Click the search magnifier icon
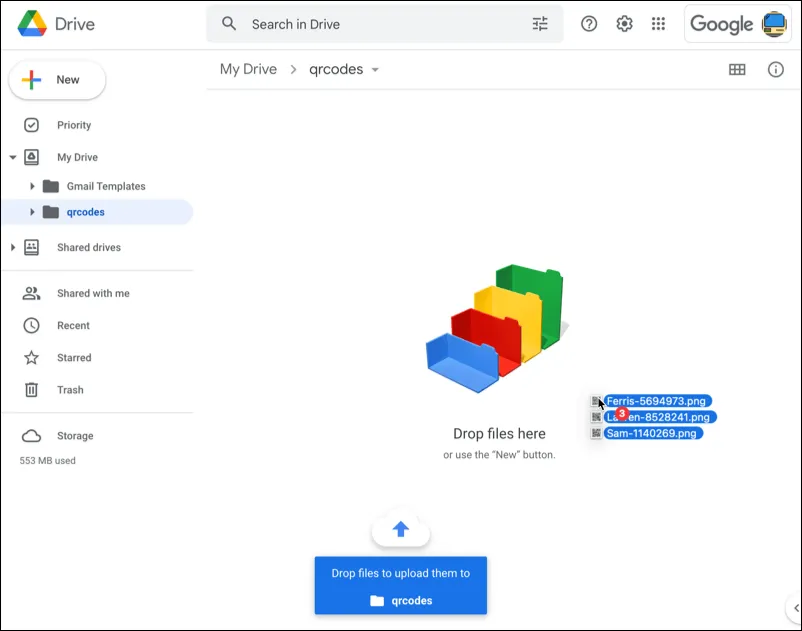802x631 pixels. 229,24
